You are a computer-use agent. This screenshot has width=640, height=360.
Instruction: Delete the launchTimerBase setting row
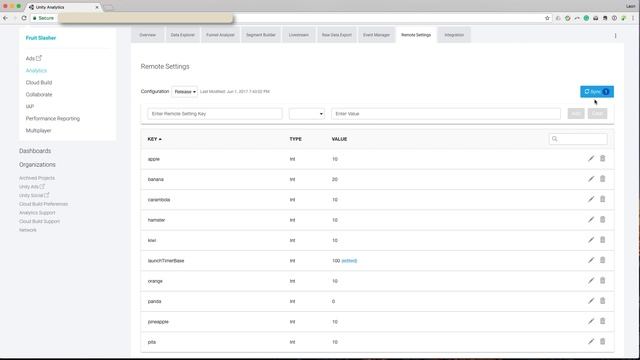[x=602, y=260]
